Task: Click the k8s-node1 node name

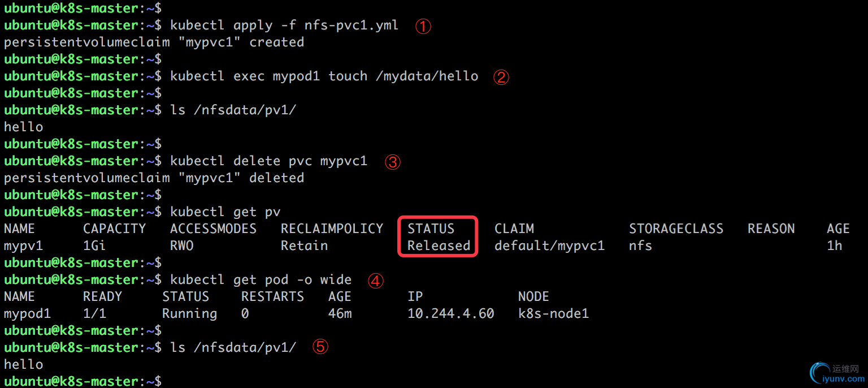Action: 554,313
